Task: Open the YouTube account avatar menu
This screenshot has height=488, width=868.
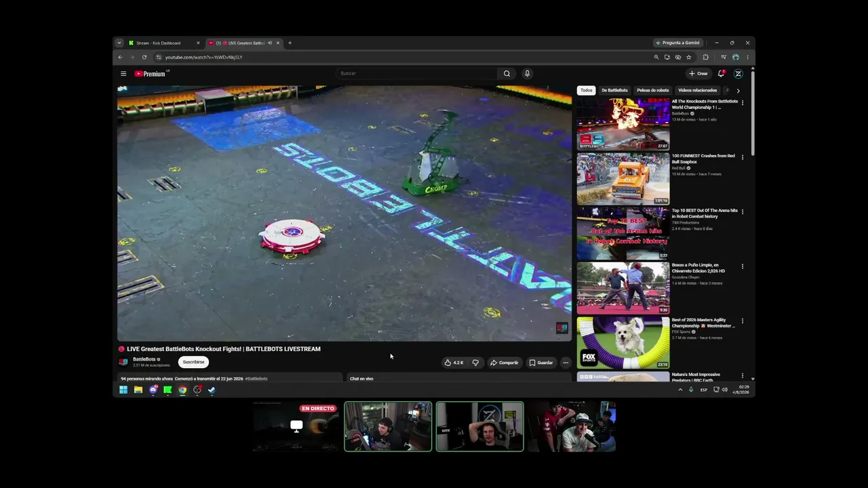Action: [x=738, y=74]
